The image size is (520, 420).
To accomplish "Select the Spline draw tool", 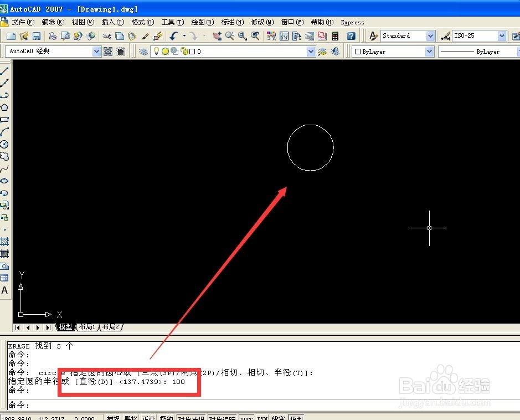I will pyautogui.click(x=4, y=169).
